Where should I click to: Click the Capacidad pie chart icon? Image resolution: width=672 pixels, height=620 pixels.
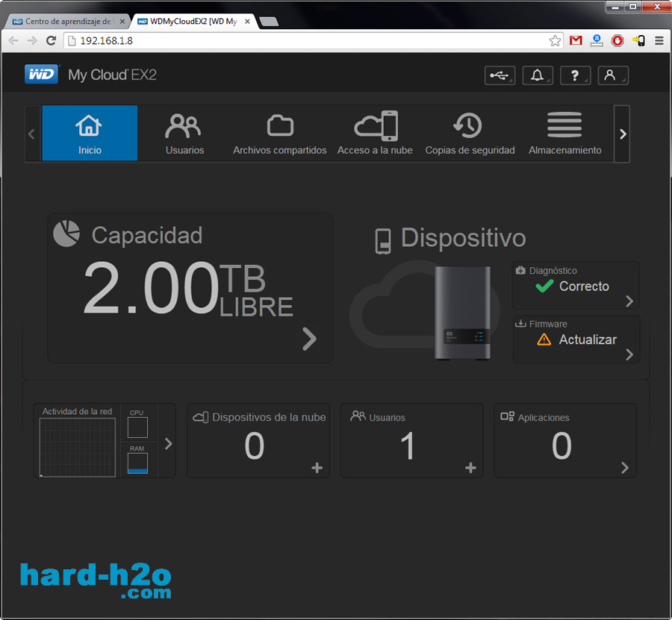point(66,234)
